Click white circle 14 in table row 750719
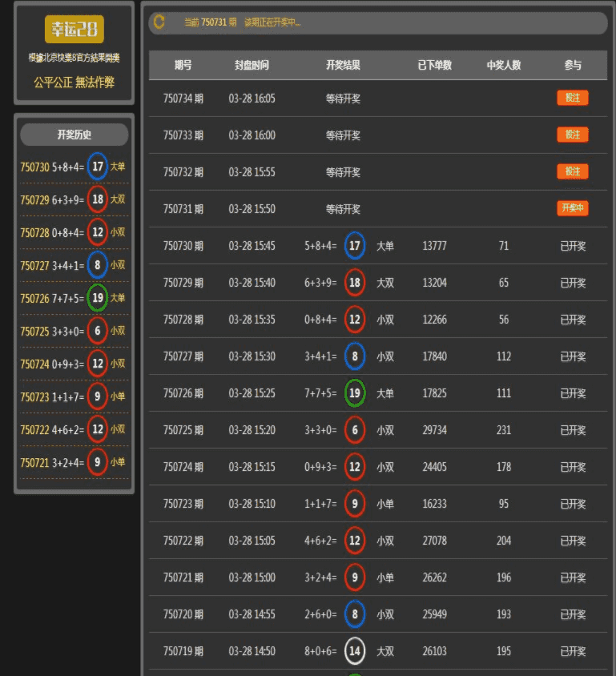The height and width of the screenshot is (676, 616). tap(355, 651)
